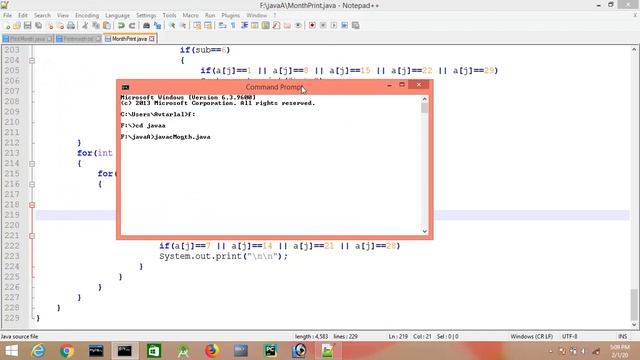Click Notepad++ editor scrollbar up arrow

(634, 50)
